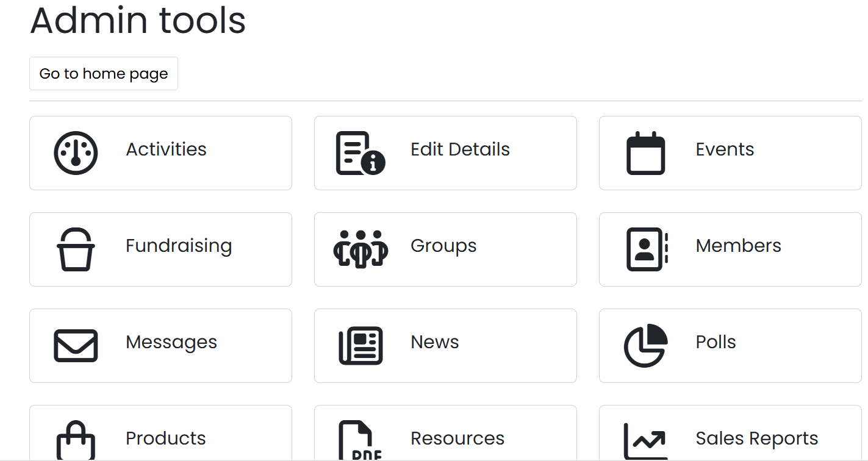Click the News newspaper icon
The height and width of the screenshot is (461, 868).
[360, 346]
